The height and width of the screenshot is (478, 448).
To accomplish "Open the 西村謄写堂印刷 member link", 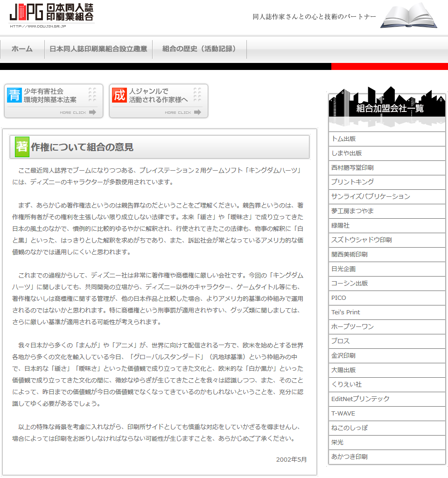I will 387,168.
